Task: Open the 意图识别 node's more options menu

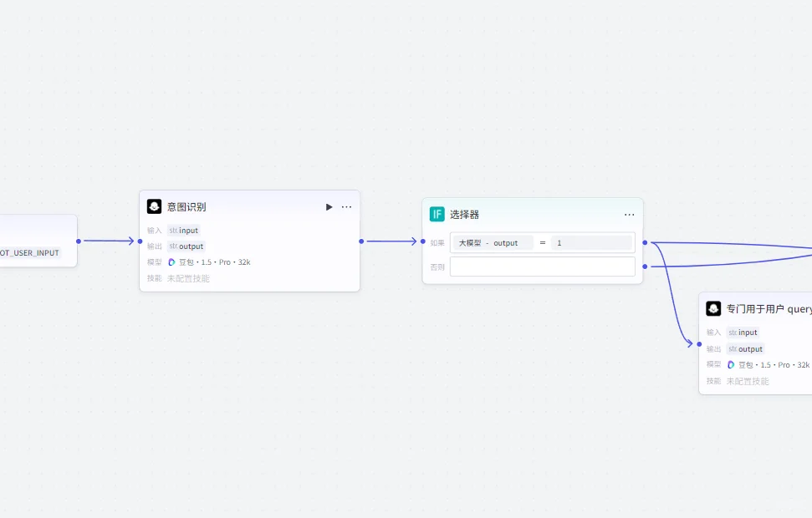Action: [x=346, y=207]
